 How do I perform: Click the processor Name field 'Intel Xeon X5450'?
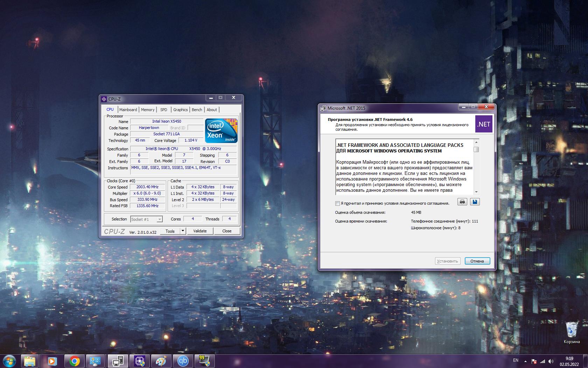tap(167, 121)
